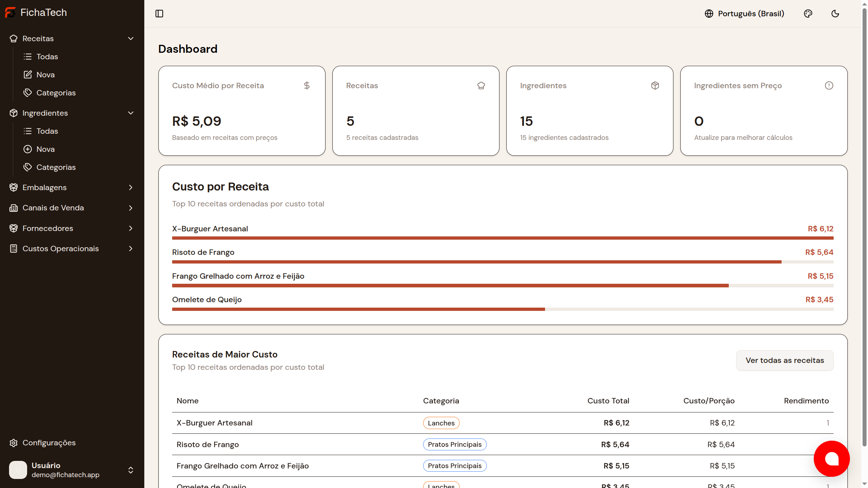Open Categorias under Ingredientes
The image size is (868, 488).
(x=56, y=167)
